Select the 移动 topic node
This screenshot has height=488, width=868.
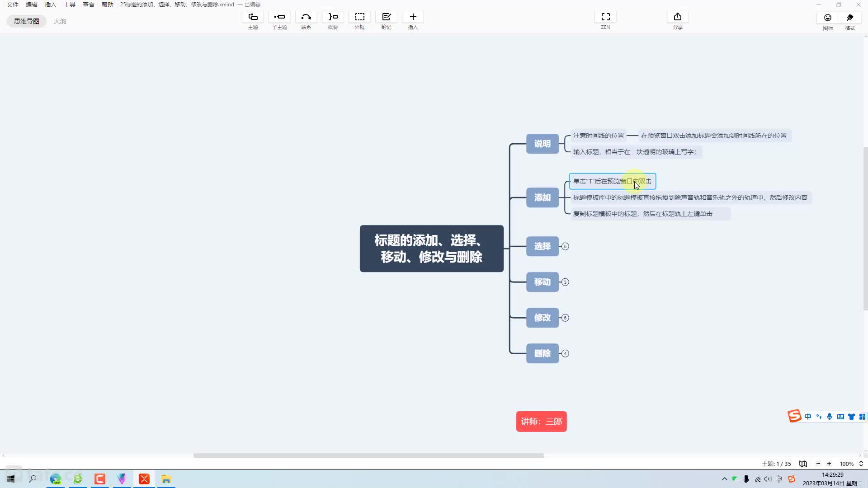[542, 282]
